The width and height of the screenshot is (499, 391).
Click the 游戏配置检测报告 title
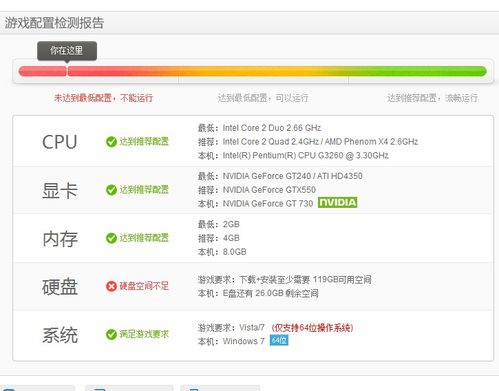tap(54, 23)
